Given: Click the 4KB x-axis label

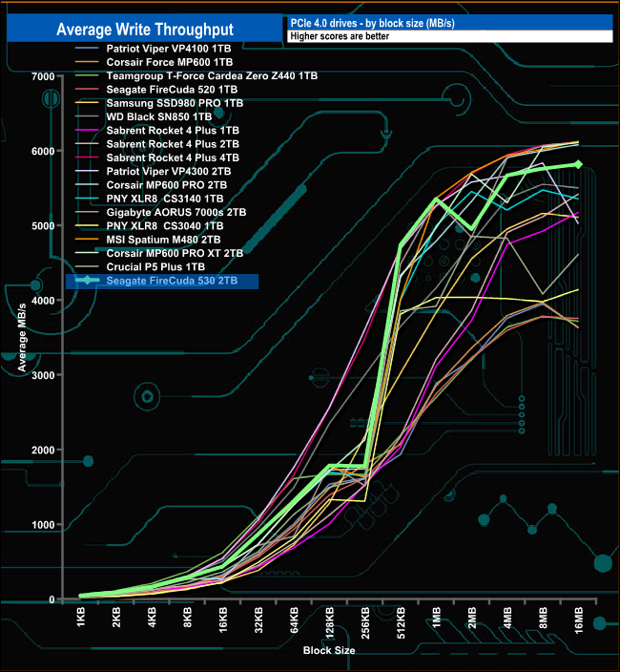Looking at the screenshot, I should tap(152, 618).
